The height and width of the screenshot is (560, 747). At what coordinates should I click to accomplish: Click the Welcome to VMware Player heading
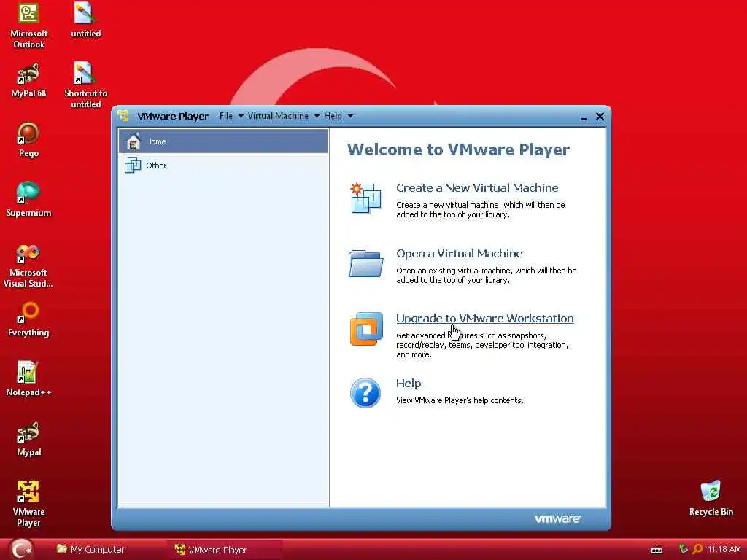coord(458,149)
